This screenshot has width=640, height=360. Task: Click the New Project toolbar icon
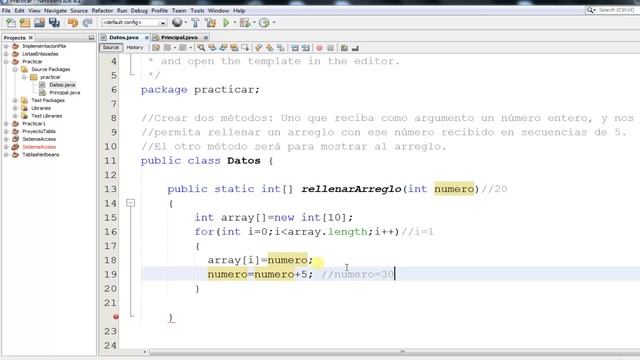coord(24,23)
